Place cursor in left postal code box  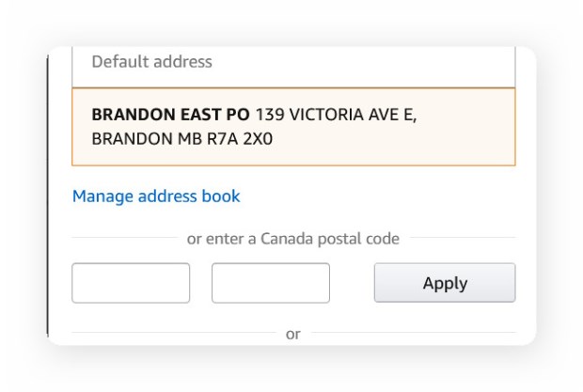coord(131,283)
